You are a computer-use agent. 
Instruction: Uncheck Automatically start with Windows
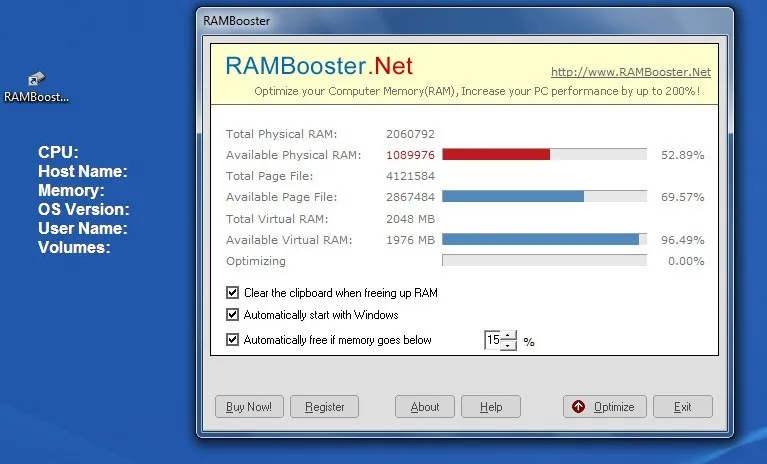tap(232, 314)
